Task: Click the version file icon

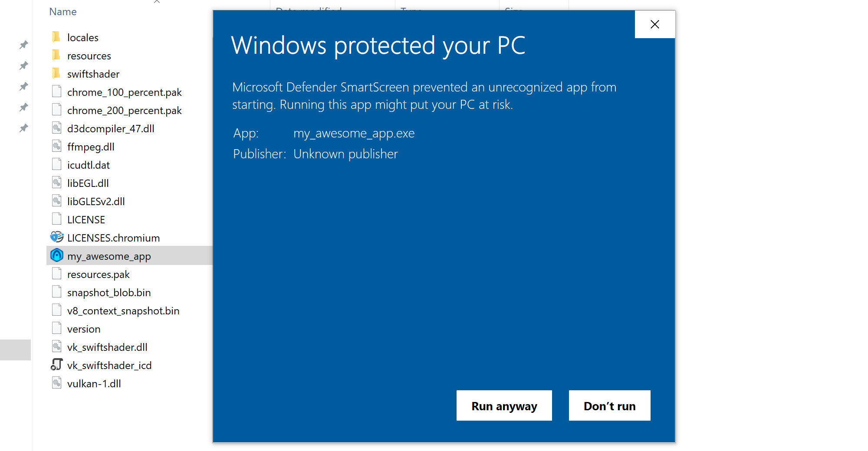Action: (56, 329)
